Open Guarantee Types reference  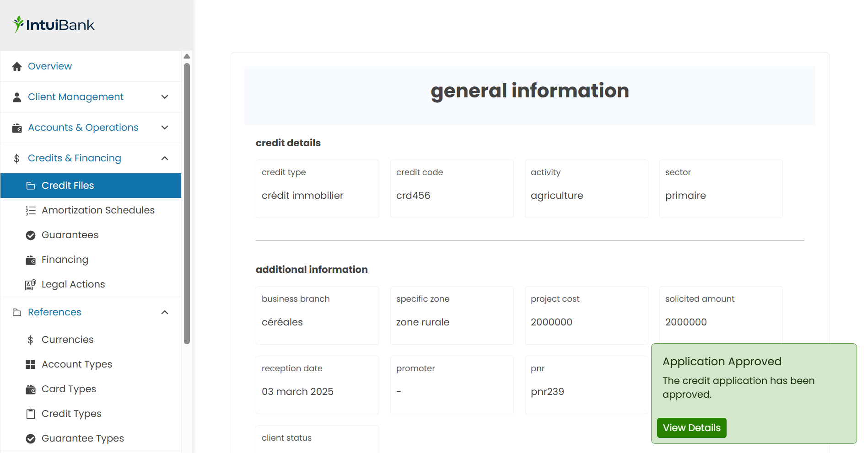coord(91,438)
